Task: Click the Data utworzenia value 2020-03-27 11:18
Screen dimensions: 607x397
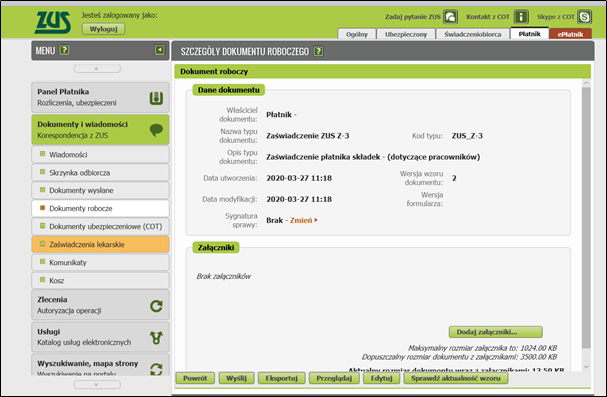Action: pyautogui.click(x=299, y=178)
